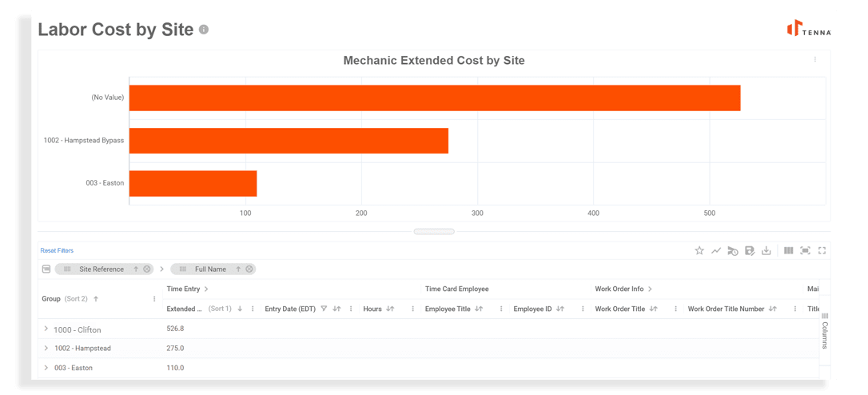Click the 003 - Easton chart bar

[193, 183]
